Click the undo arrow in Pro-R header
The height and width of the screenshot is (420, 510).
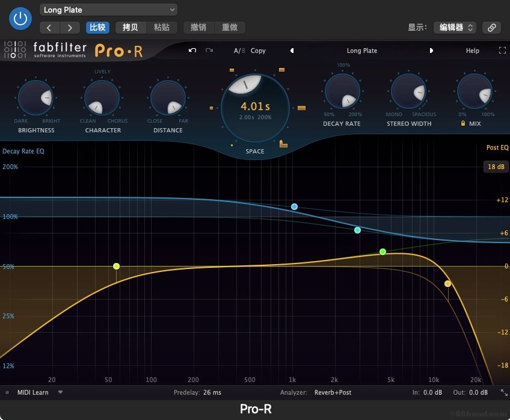[192, 51]
